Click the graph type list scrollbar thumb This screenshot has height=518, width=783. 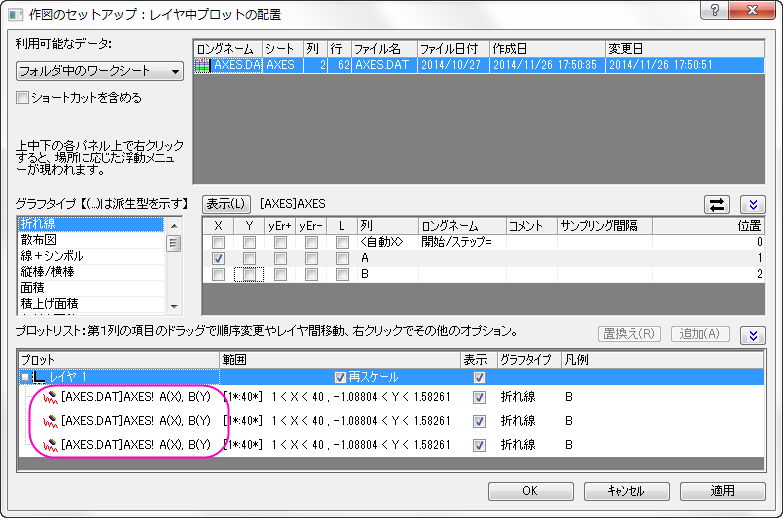pyautogui.click(x=174, y=244)
